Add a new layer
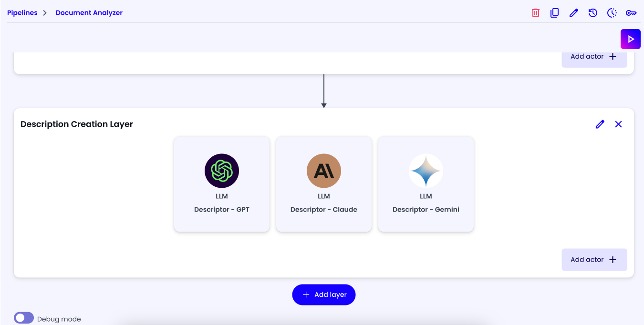The height and width of the screenshot is (325, 644). coord(324,295)
